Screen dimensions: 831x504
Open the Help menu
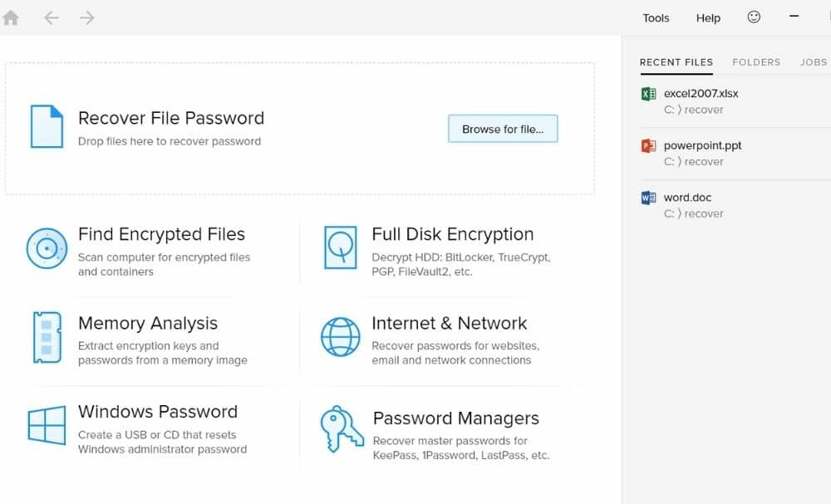click(708, 18)
